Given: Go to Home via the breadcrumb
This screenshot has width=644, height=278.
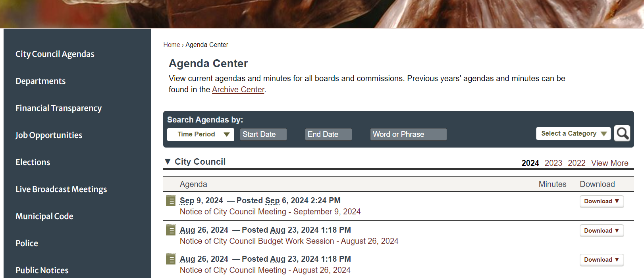Looking at the screenshot, I should [x=172, y=45].
